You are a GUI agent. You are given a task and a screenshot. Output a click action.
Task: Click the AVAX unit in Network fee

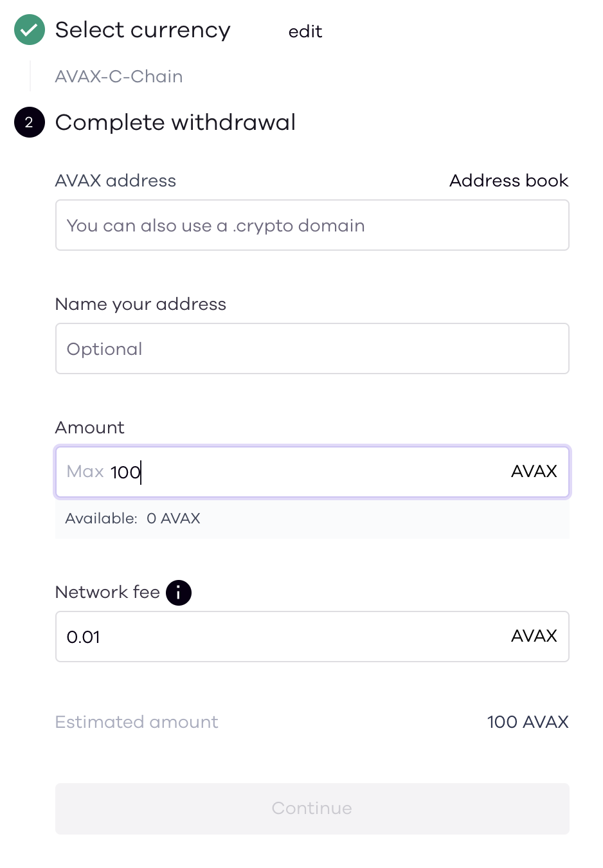coord(534,636)
